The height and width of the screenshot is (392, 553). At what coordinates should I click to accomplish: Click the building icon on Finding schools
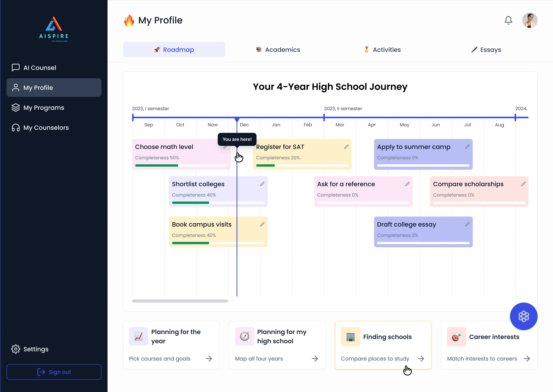[x=350, y=337]
